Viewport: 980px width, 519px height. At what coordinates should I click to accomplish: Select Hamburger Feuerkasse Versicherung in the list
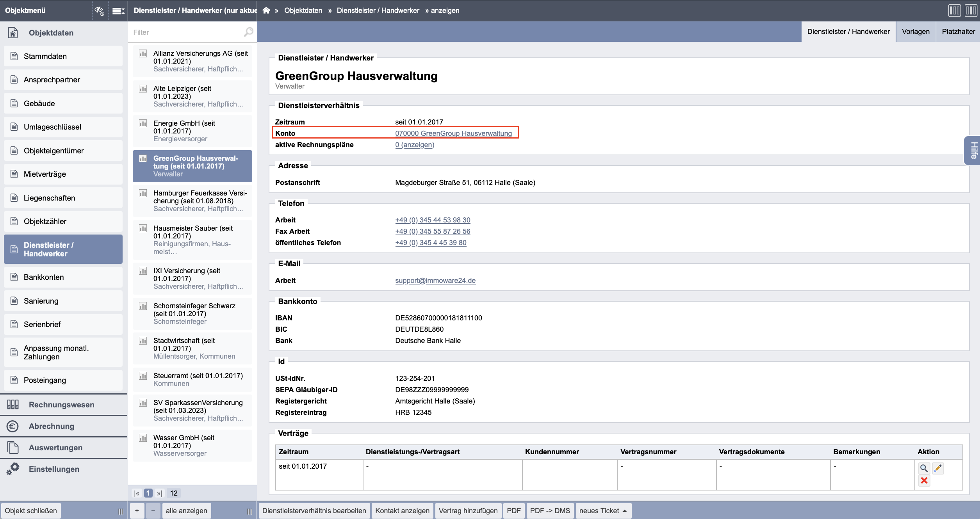tap(192, 201)
